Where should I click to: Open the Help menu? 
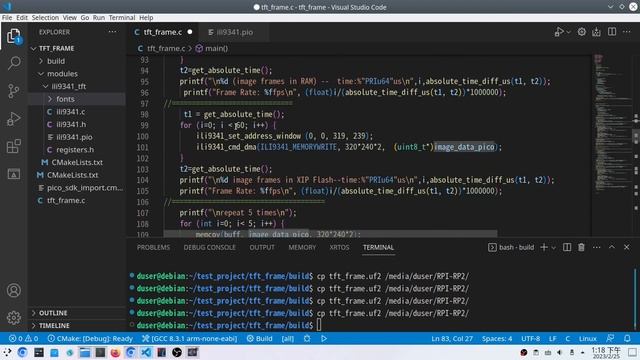[146, 18]
